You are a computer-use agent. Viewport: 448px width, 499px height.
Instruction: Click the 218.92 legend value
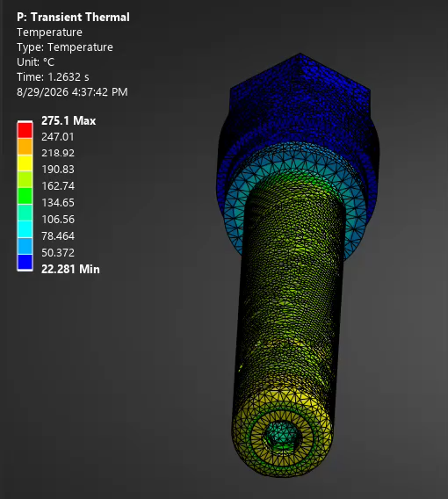tap(58, 153)
